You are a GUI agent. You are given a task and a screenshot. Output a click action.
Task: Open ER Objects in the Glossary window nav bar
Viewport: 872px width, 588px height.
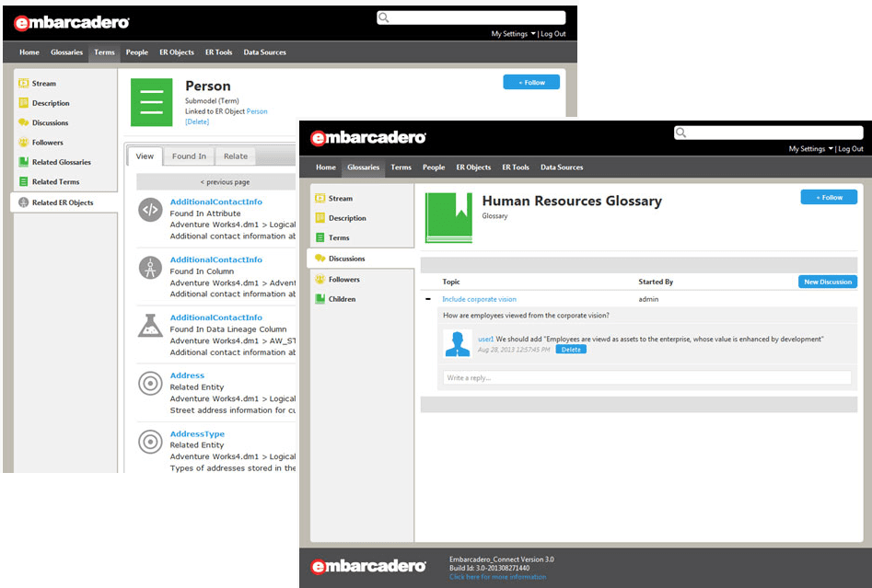tap(474, 167)
